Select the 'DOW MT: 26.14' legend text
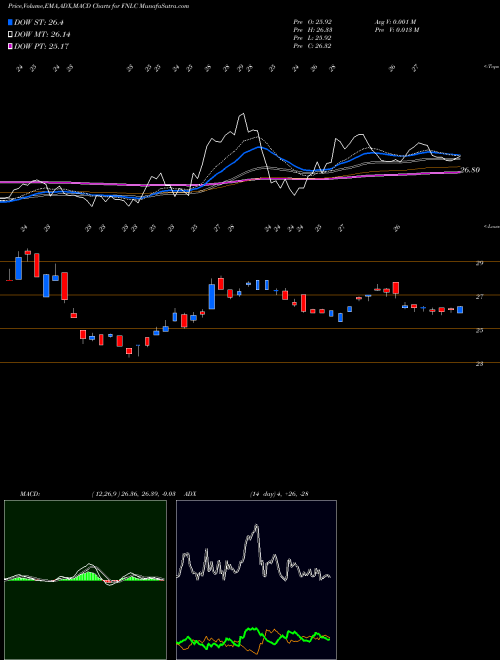 pos(42,35)
